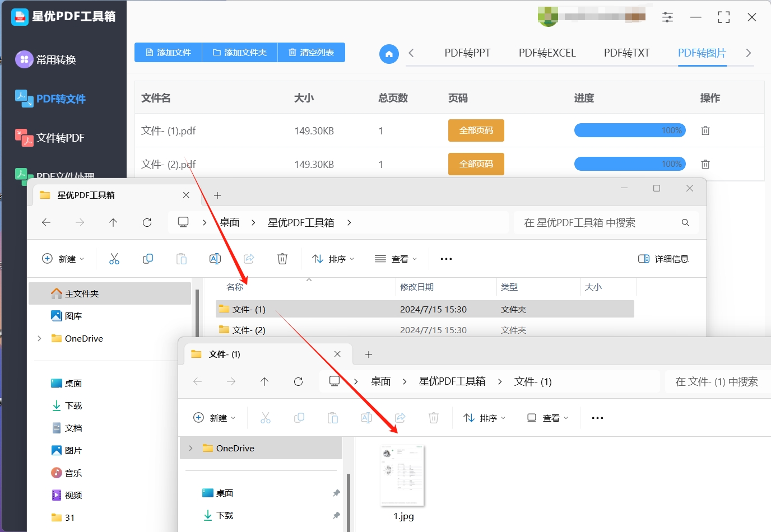Click search box 在 星优PDF工具箱 中搜索
This screenshot has width=771, height=532.
pyautogui.click(x=606, y=222)
